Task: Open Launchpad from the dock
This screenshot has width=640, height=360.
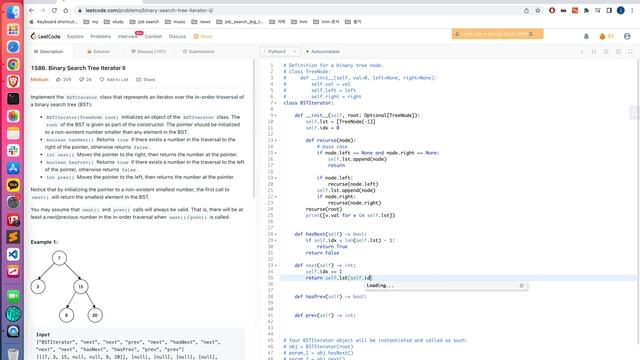Action: click(x=13, y=29)
